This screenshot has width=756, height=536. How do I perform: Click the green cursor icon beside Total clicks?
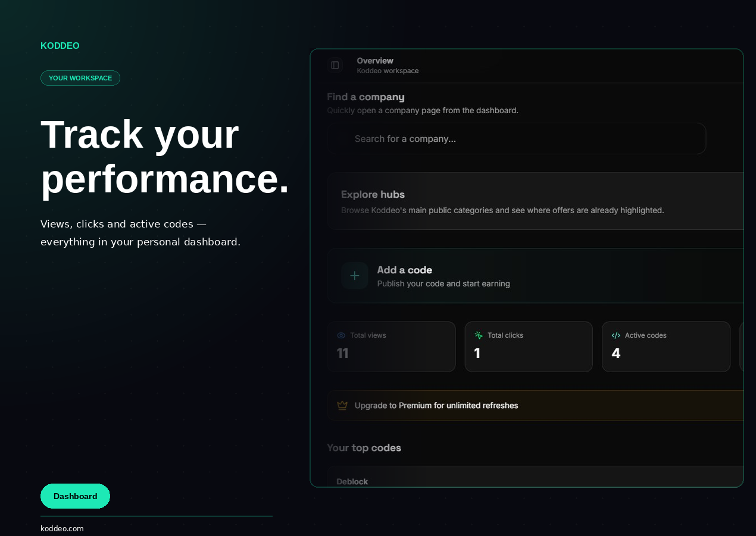click(x=478, y=335)
